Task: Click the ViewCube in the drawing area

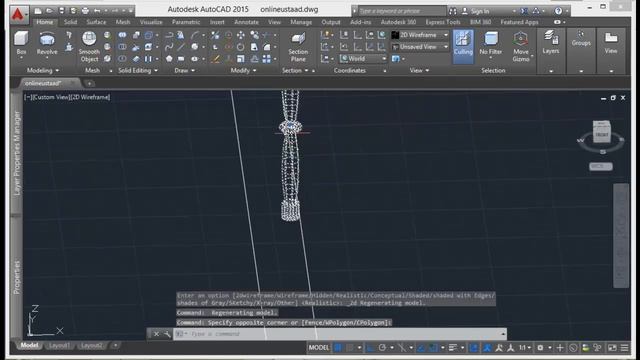Action: point(601,132)
